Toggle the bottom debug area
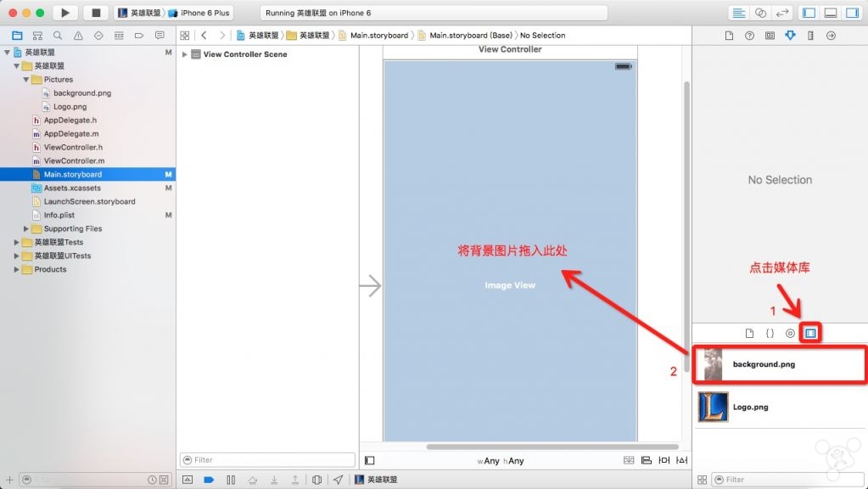868x489 pixels. (830, 13)
